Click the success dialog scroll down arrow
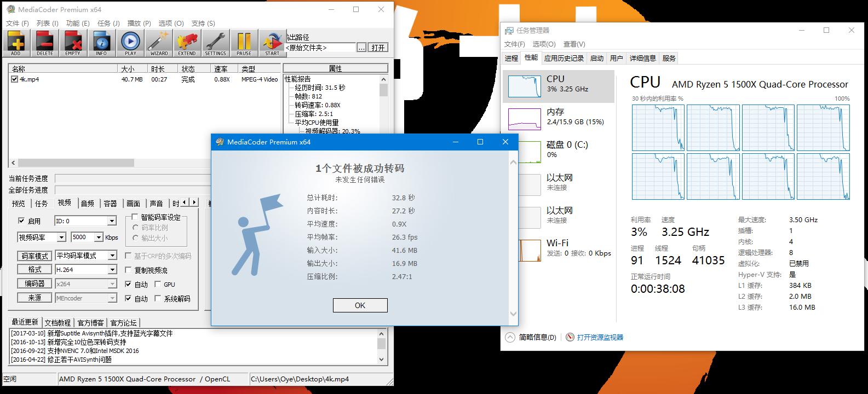Image resolution: width=868 pixels, height=394 pixels. (513, 314)
